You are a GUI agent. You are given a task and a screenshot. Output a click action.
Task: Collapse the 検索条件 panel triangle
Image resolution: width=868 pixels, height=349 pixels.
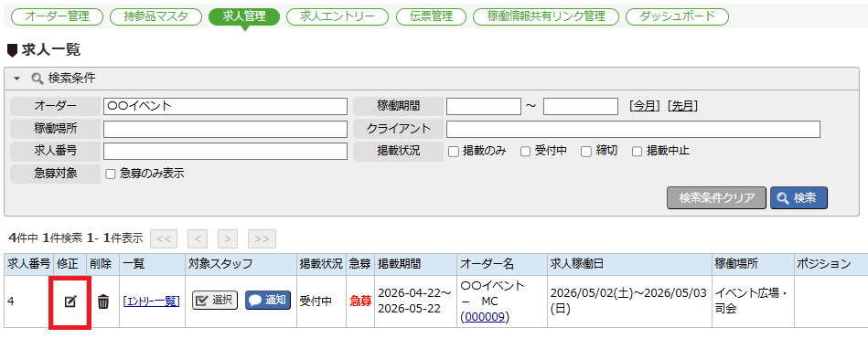click(x=16, y=79)
